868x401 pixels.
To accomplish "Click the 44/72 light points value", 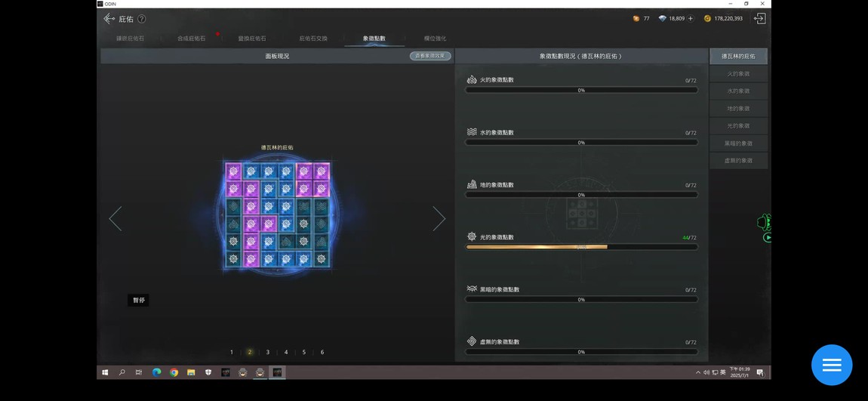I will click(689, 238).
